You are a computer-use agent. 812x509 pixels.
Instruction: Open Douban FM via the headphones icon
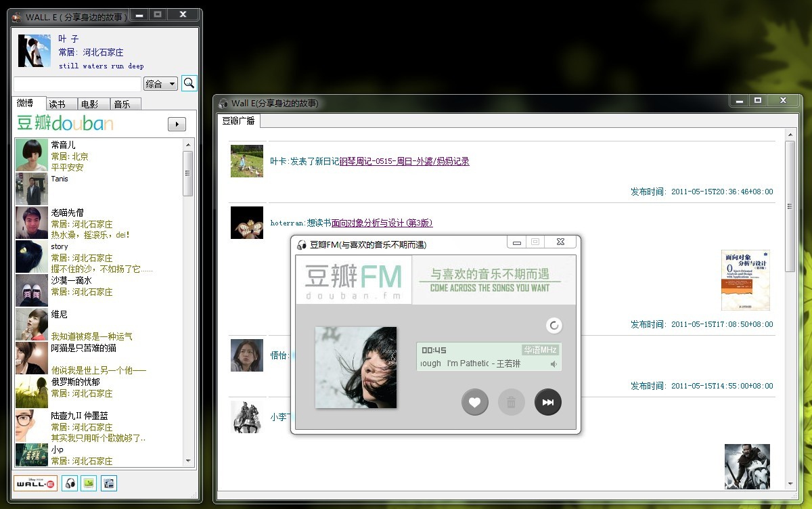click(x=70, y=483)
